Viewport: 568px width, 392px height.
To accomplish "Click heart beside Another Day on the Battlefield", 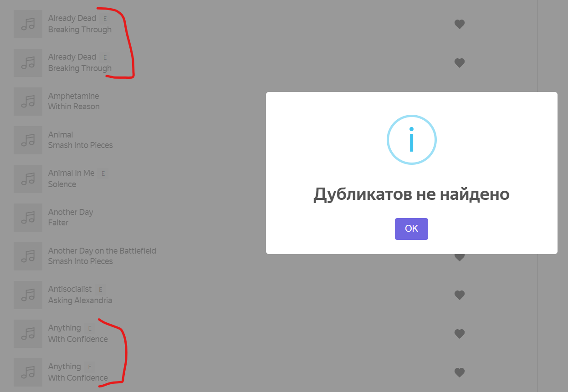I will (x=460, y=257).
